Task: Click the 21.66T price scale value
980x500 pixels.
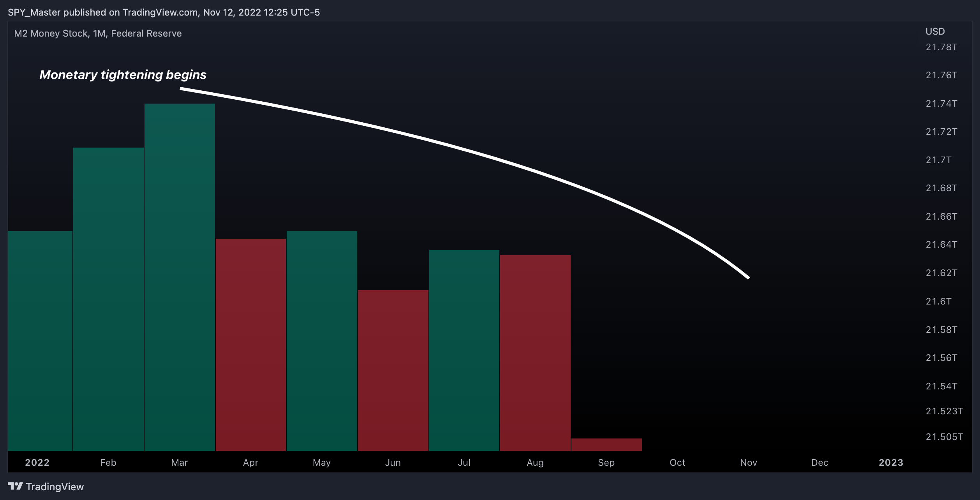Action: 941,217
